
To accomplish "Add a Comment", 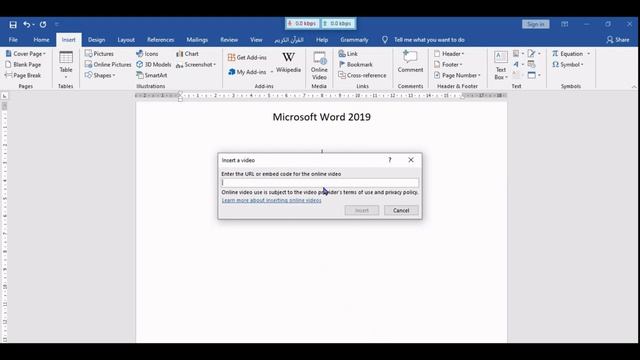I will pos(410,62).
